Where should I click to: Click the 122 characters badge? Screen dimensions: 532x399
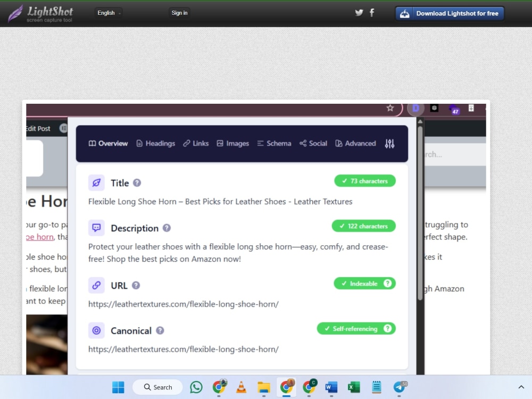click(x=363, y=226)
